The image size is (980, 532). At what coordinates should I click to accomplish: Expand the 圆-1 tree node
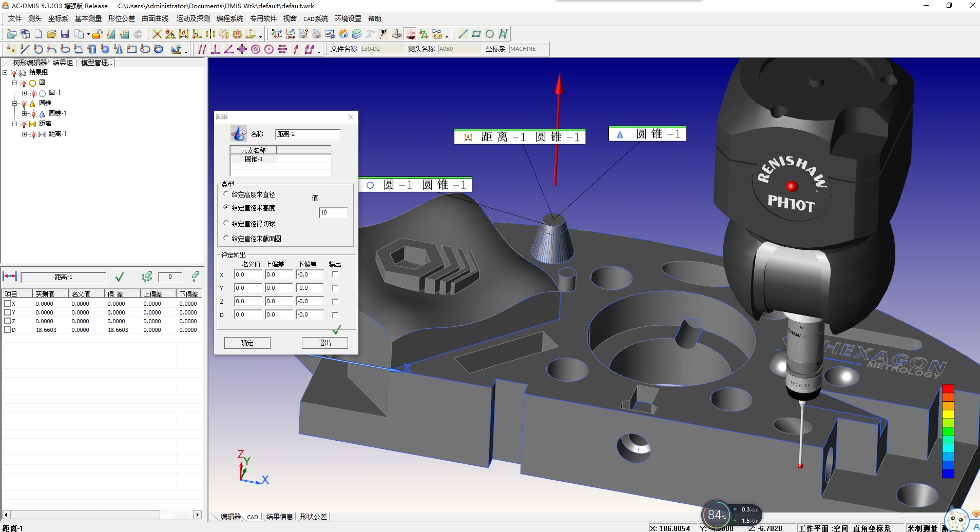click(24, 93)
